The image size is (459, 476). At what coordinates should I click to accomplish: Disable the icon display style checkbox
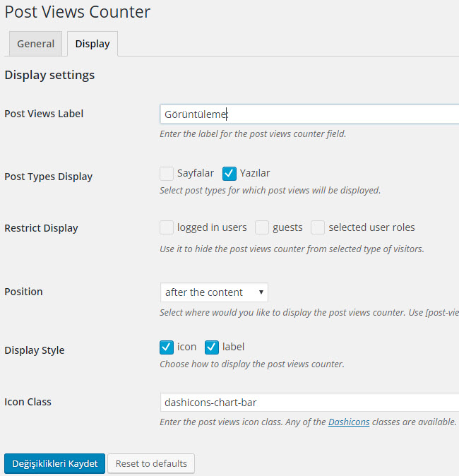click(167, 347)
